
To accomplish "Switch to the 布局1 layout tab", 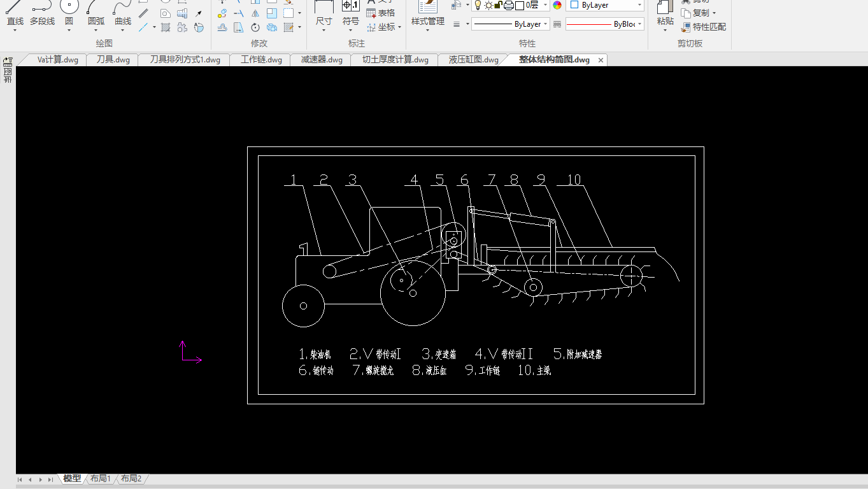I will click(100, 479).
